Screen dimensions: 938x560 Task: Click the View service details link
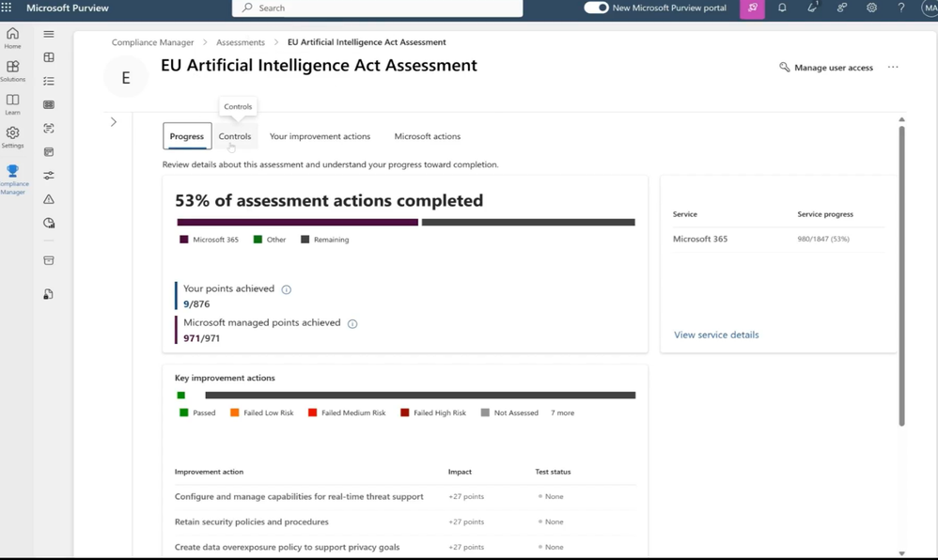(x=716, y=334)
